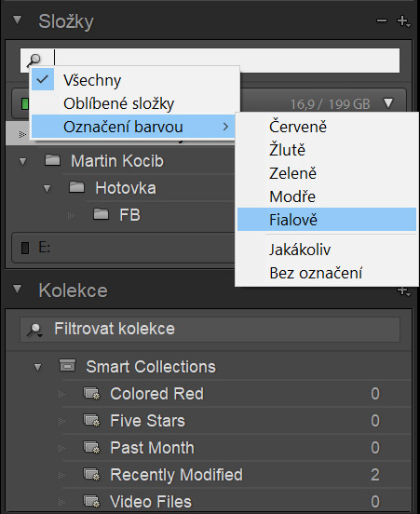
Task: Choose Červeně color label filter
Action: click(x=327, y=127)
